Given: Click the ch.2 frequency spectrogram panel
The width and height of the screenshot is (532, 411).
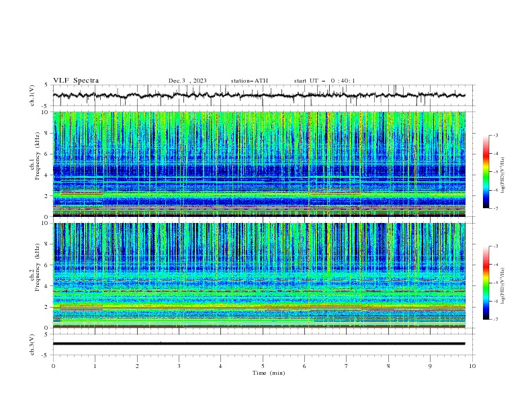Looking at the screenshot, I should coord(259,275).
